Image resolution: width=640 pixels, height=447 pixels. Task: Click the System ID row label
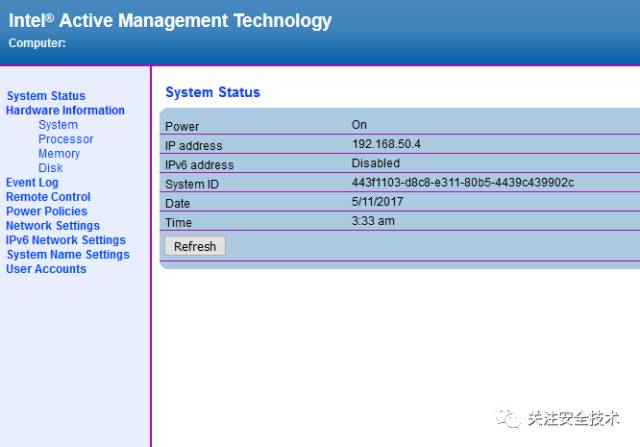coord(192,184)
